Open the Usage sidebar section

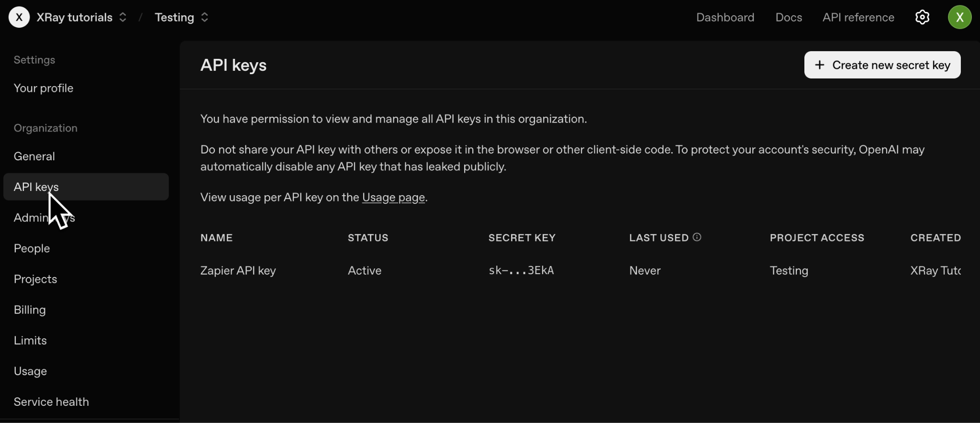[x=30, y=371]
